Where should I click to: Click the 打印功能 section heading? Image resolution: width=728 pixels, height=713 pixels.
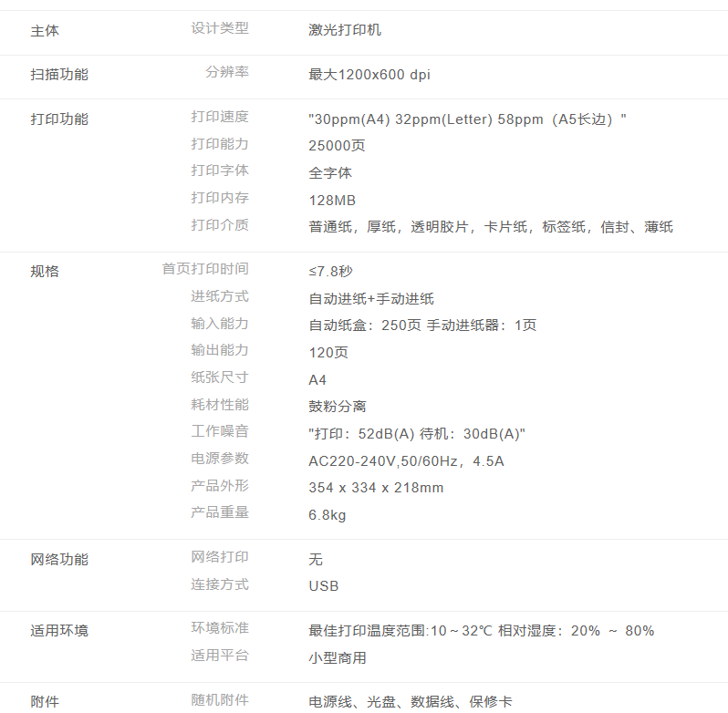(x=59, y=119)
